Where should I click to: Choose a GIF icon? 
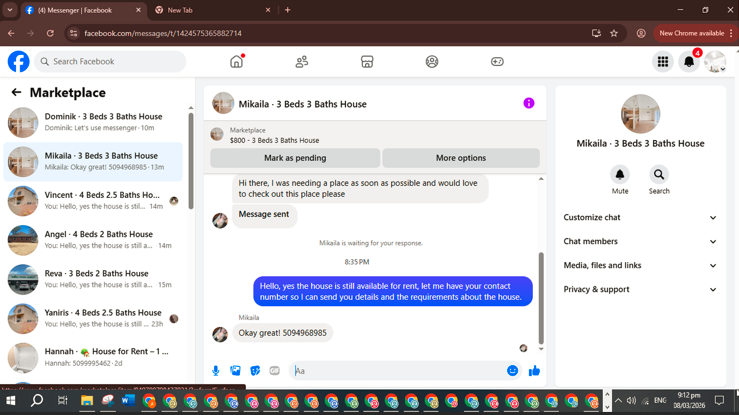[x=275, y=371]
